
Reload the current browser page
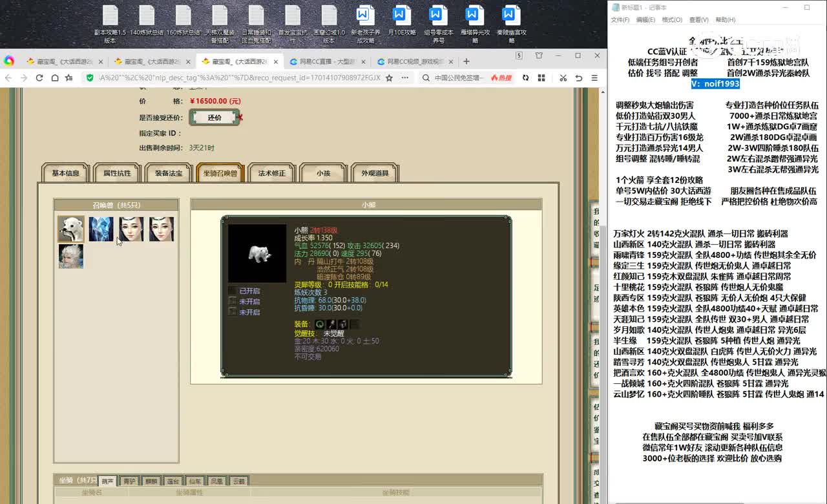(x=39, y=78)
